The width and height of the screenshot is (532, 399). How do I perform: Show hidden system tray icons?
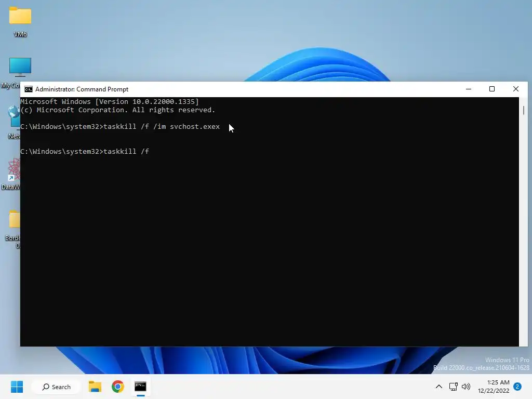(438, 387)
